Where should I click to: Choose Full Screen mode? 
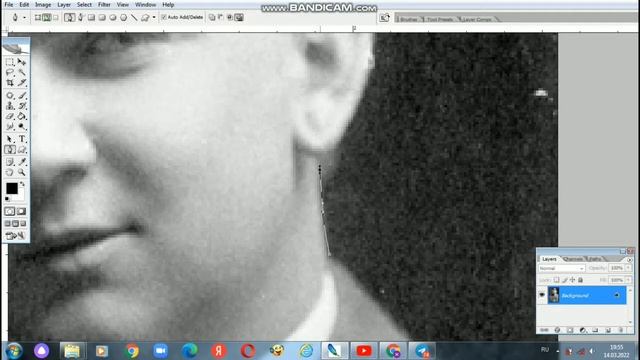point(23,224)
